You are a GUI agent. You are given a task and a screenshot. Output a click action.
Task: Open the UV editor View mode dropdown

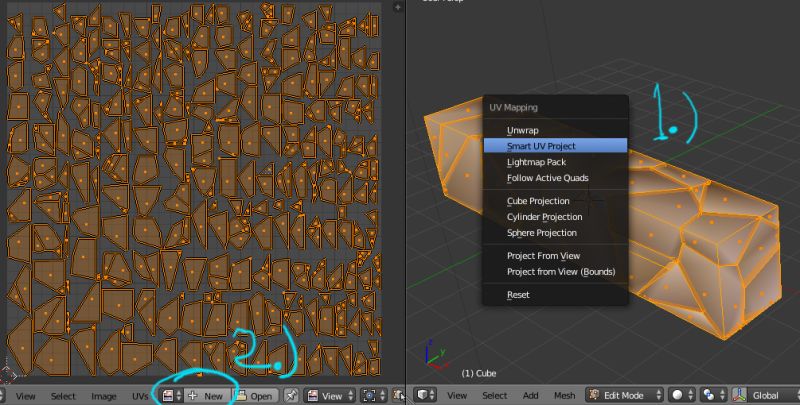[x=330, y=396]
